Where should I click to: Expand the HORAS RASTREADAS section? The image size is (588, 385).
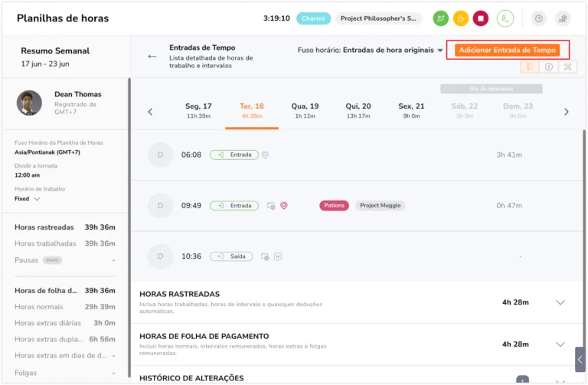(560, 302)
